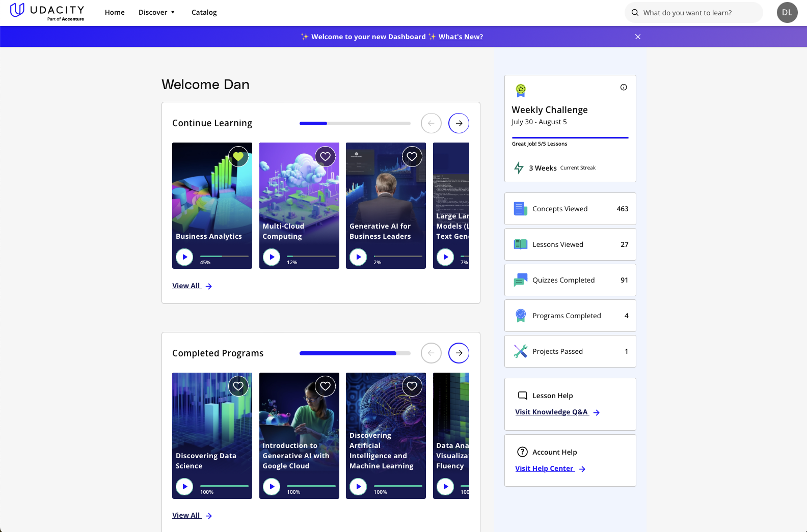Favorite Discovering Artificial Intelligence and Machine Learning

coord(412,386)
